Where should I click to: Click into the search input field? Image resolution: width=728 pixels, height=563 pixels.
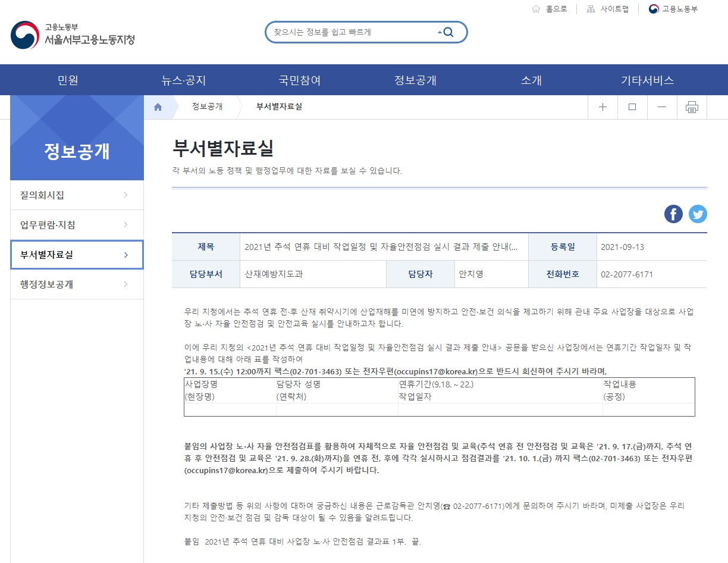[351, 33]
